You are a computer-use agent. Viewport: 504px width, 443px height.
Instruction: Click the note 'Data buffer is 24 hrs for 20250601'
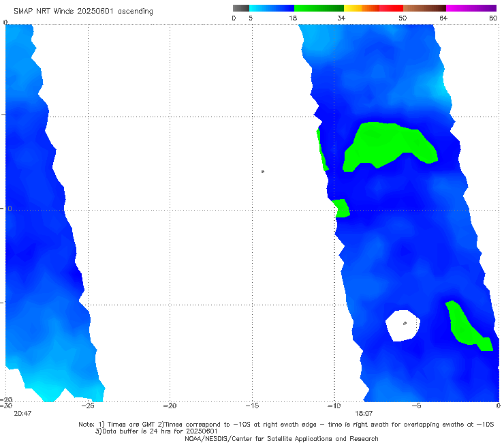157,431
